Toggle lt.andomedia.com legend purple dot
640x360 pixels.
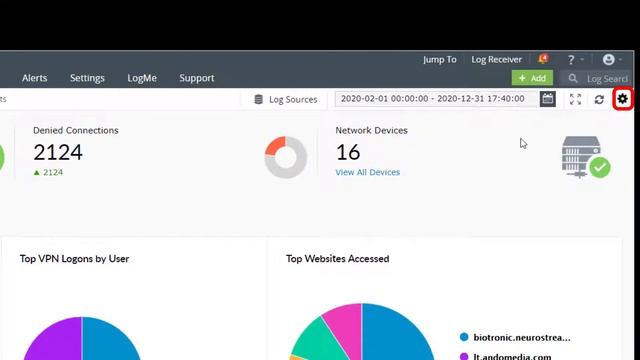pos(464,356)
